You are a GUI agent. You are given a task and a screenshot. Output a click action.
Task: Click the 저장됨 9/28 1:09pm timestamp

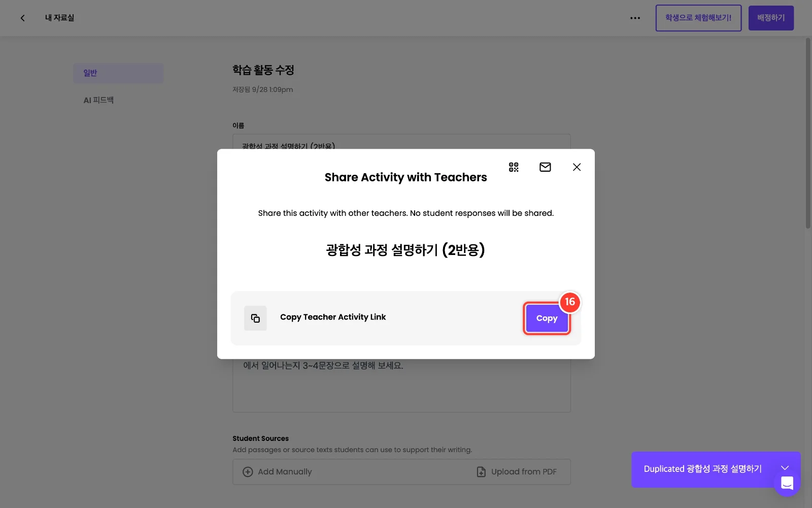(x=263, y=89)
